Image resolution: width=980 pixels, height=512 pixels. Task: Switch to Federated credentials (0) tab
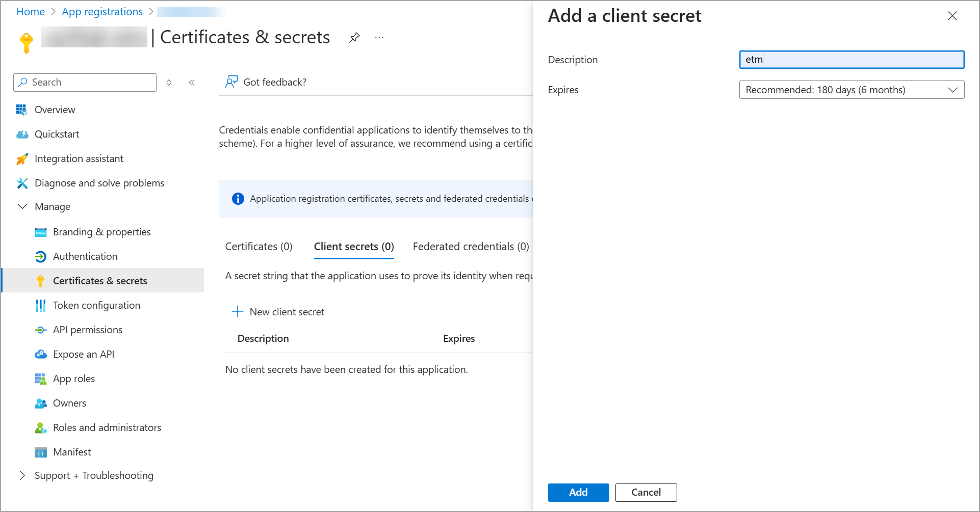tap(471, 247)
